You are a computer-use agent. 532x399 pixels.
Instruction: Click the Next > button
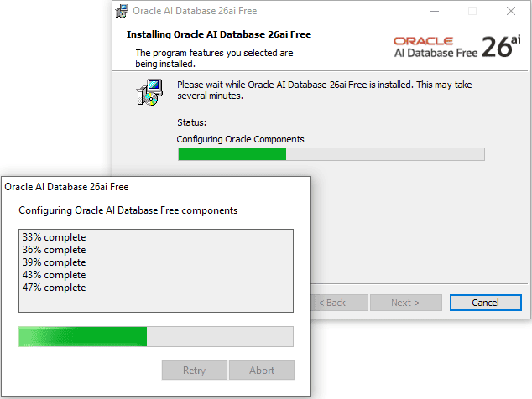coord(405,303)
